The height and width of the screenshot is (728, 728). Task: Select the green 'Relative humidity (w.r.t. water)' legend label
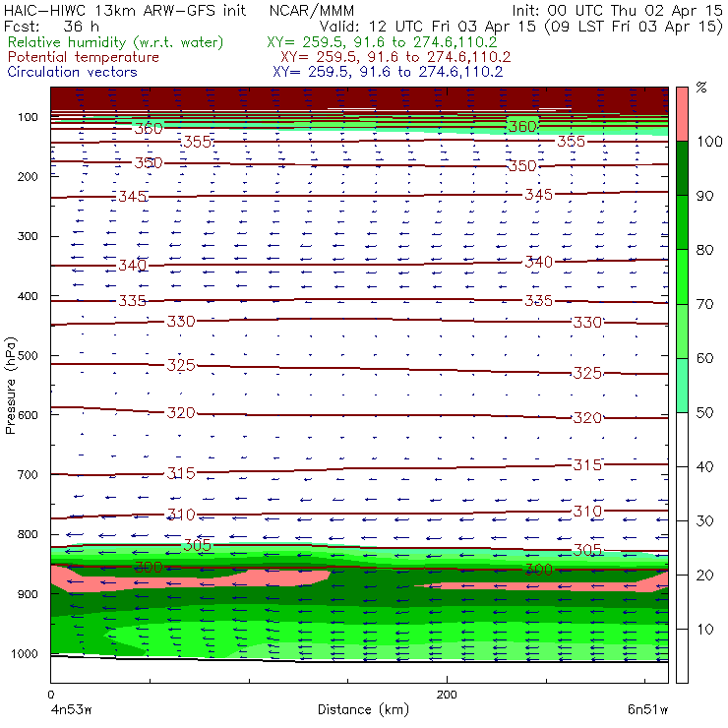[116, 42]
